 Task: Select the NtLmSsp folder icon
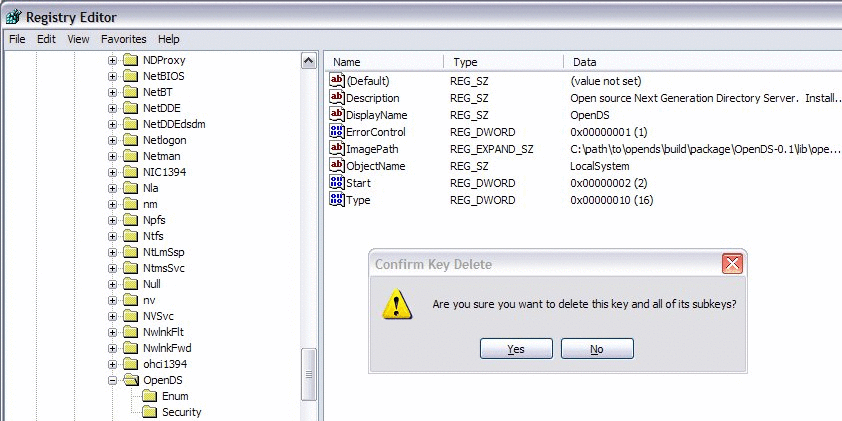click(130, 252)
